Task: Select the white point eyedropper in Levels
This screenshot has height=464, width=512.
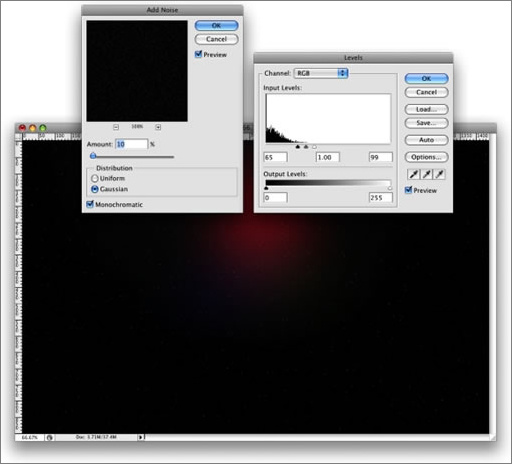Action: click(x=440, y=174)
